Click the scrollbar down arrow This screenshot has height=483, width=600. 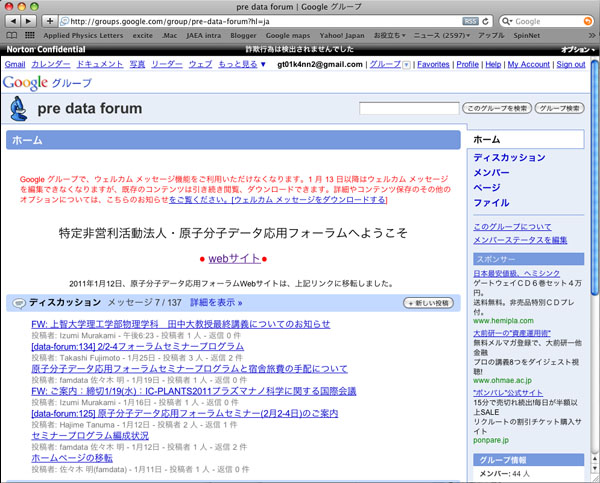click(x=595, y=467)
